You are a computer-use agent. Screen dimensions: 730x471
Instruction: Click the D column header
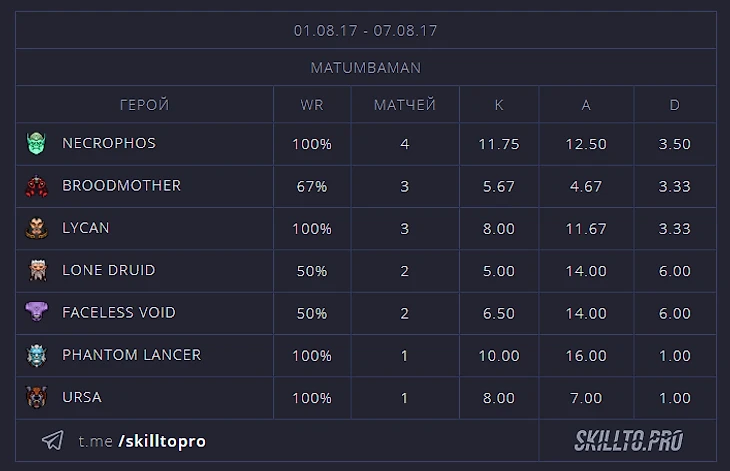pos(675,105)
